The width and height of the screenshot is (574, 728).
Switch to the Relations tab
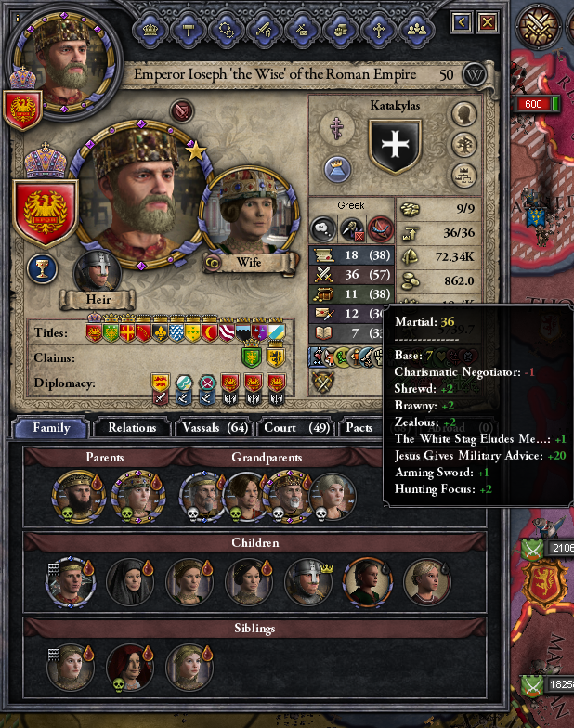tap(132, 427)
